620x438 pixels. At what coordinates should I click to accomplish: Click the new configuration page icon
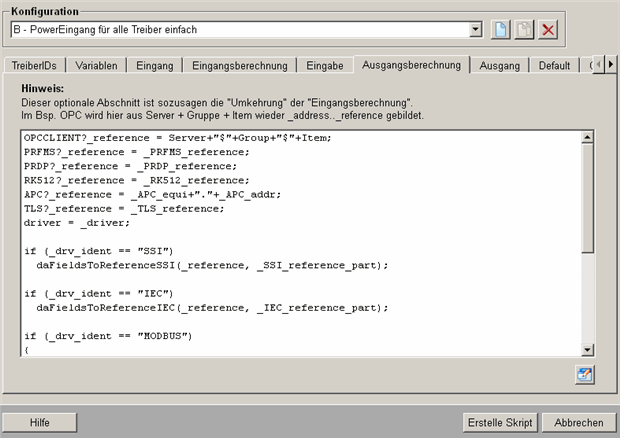[x=501, y=30]
